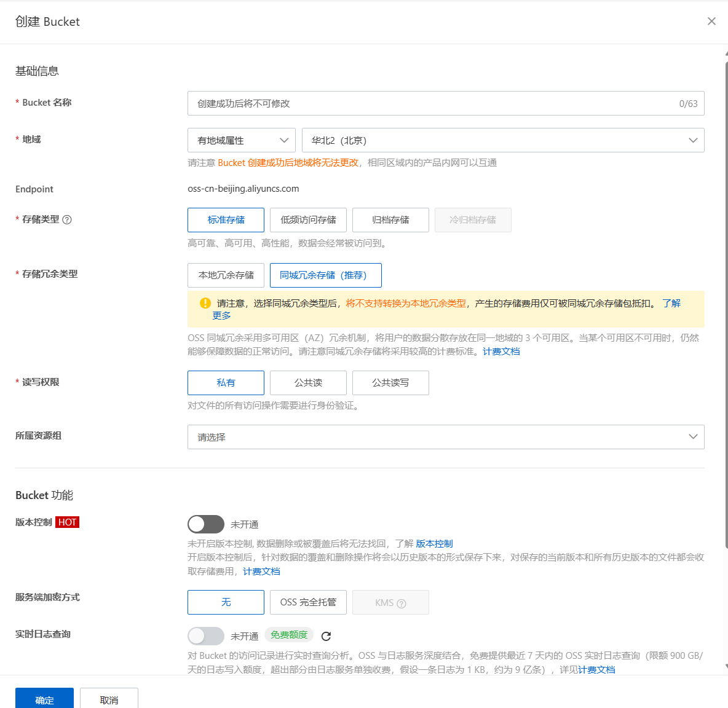Select 标准存储 storage type
728x708 pixels.
[x=226, y=220]
